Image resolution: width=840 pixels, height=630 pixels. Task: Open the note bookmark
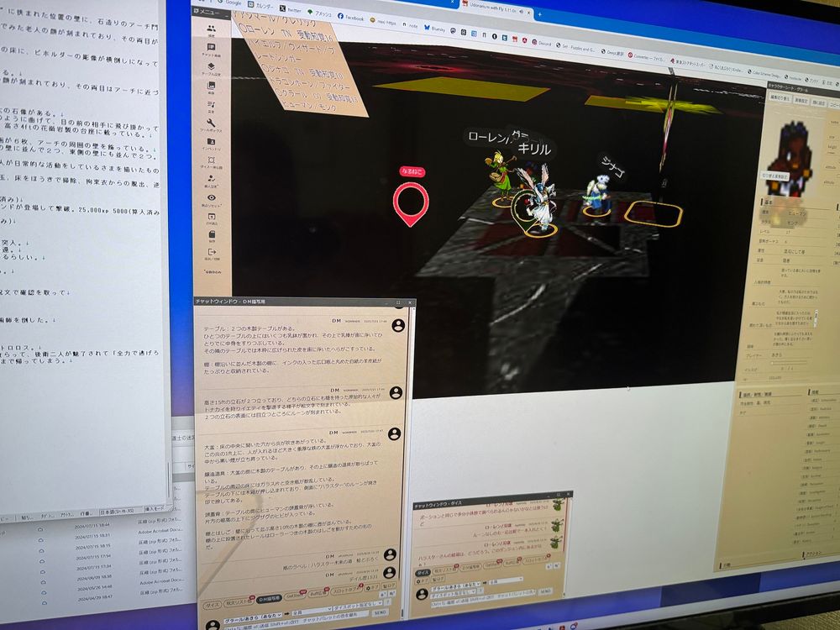(x=410, y=25)
